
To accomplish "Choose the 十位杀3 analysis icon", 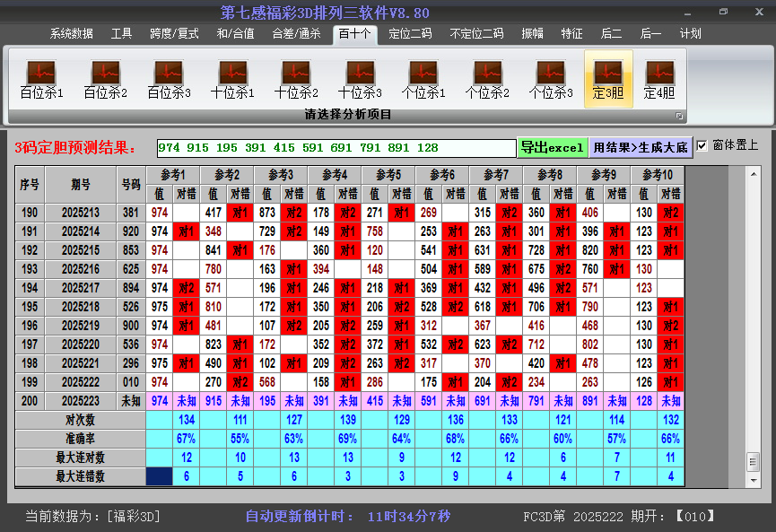I will (360, 79).
